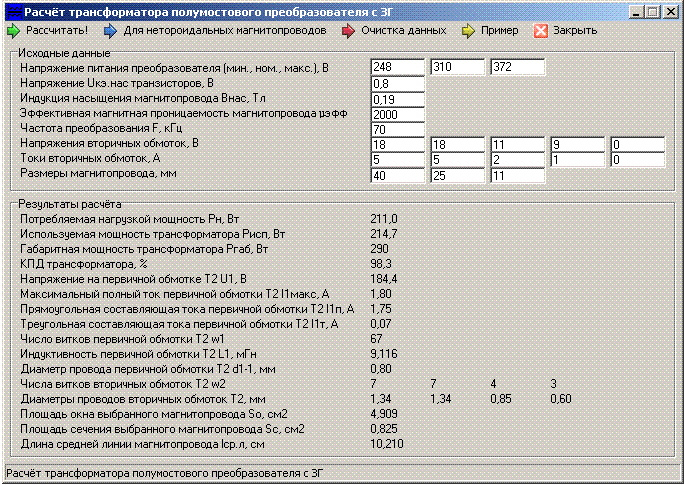Viewport: 684px width, 485px height.
Task: Load sample values with Пример
Action: (x=499, y=31)
